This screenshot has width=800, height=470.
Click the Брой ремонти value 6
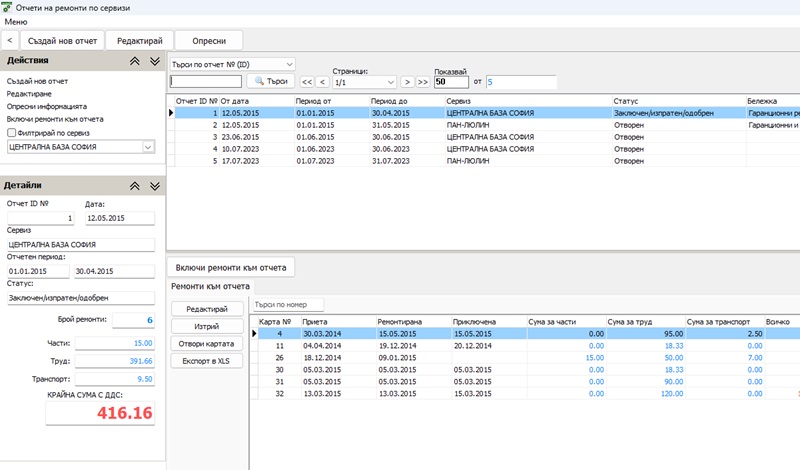(134, 320)
